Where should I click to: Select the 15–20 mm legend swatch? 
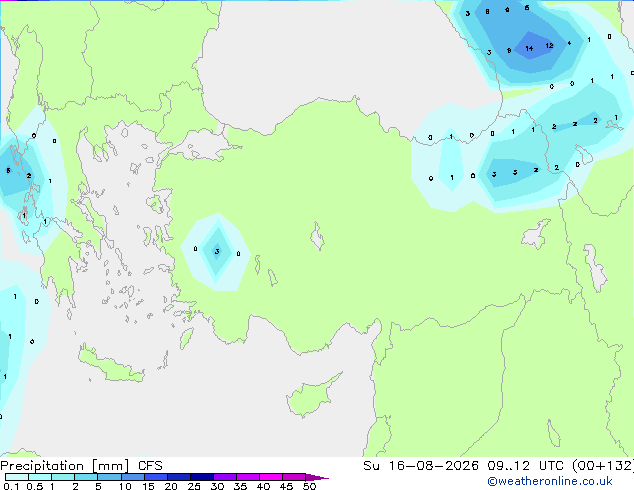pyautogui.click(x=155, y=477)
